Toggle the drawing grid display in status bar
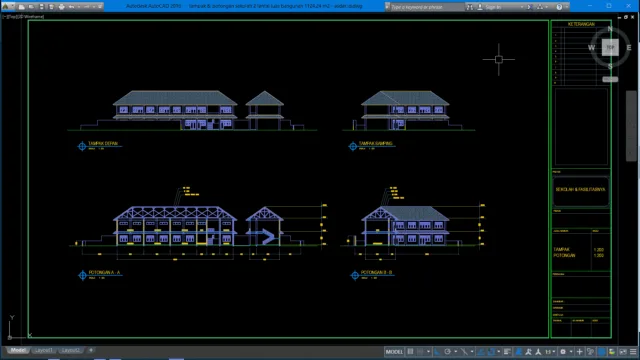 click(410, 351)
